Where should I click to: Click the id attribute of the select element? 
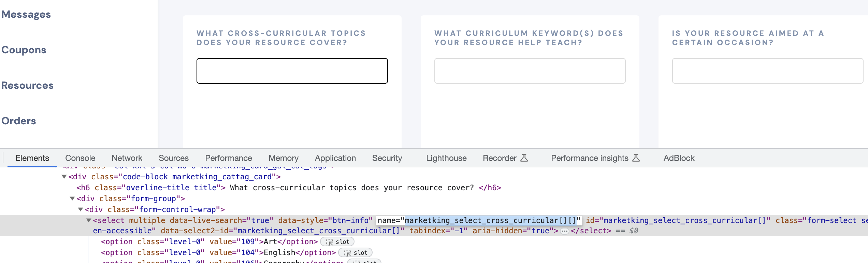pyautogui.click(x=678, y=220)
